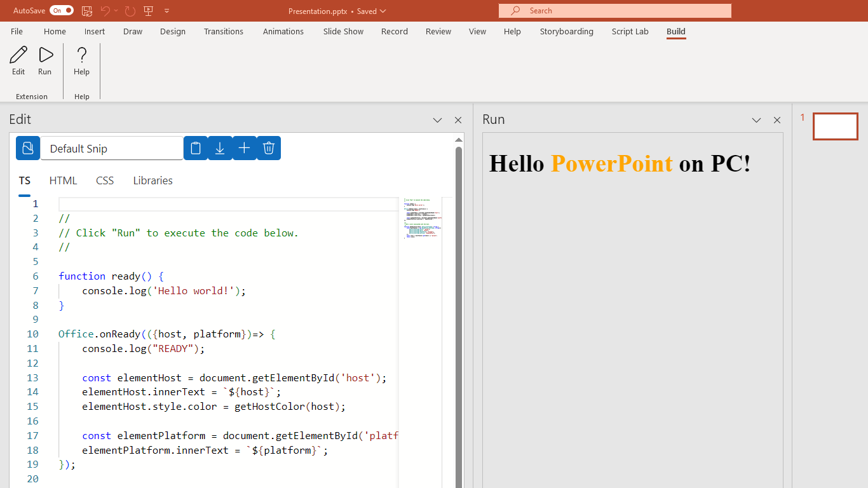
Task: Click the console.log('Hello world!') line
Action: click(164, 290)
